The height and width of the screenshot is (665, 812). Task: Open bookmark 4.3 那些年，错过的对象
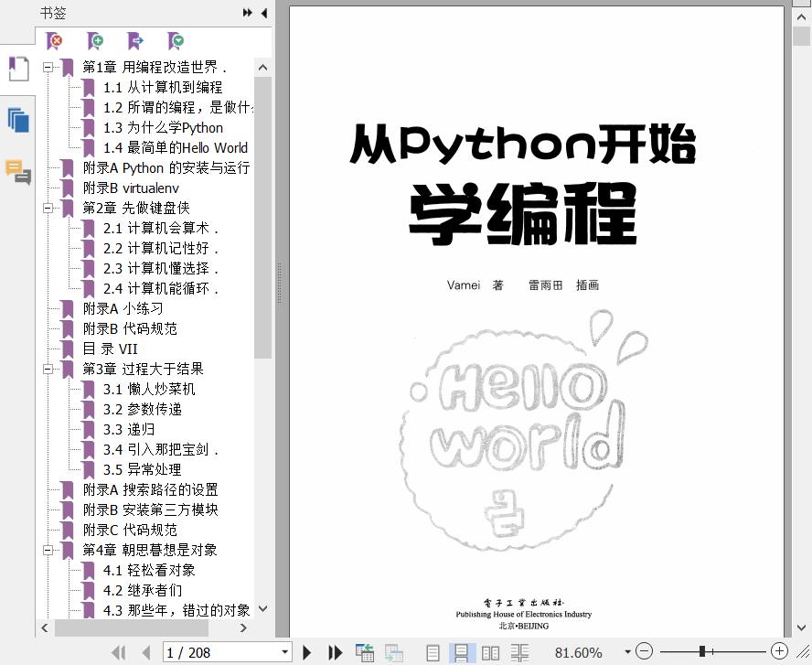(x=176, y=611)
